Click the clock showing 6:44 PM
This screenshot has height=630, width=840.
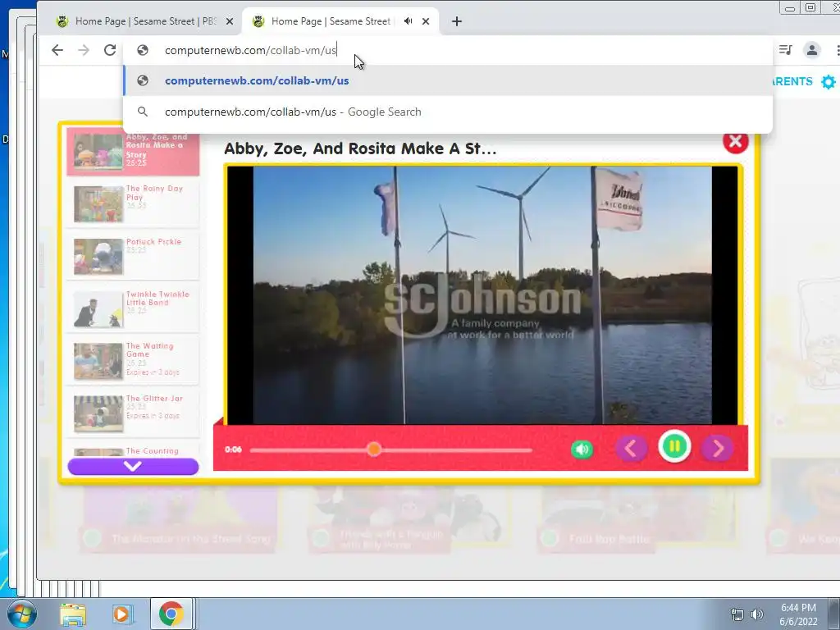pyautogui.click(x=798, y=608)
